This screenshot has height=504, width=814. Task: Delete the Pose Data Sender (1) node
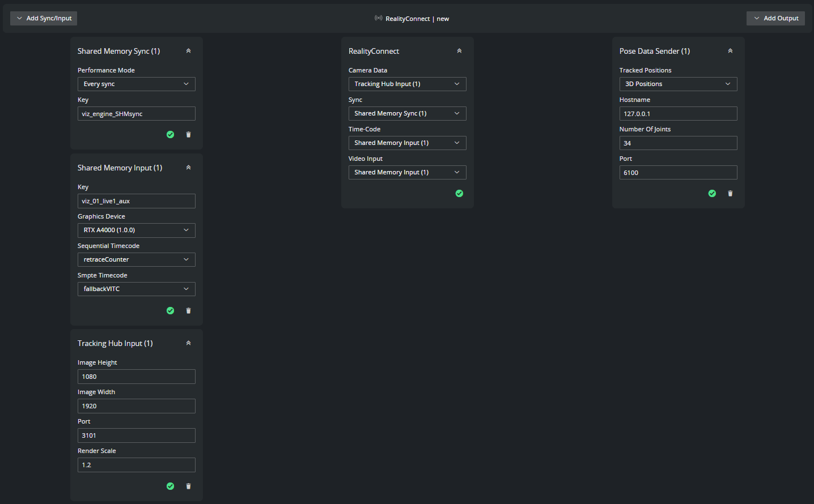click(730, 194)
